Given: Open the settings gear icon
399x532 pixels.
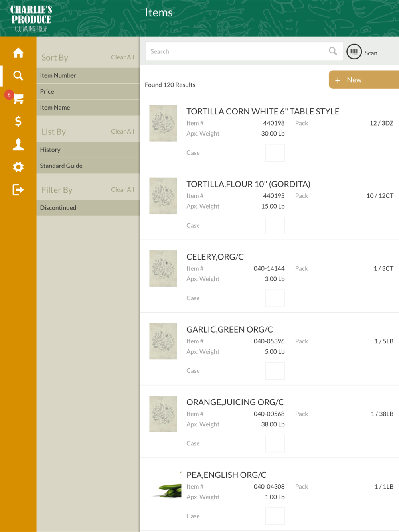Looking at the screenshot, I should pos(18,167).
